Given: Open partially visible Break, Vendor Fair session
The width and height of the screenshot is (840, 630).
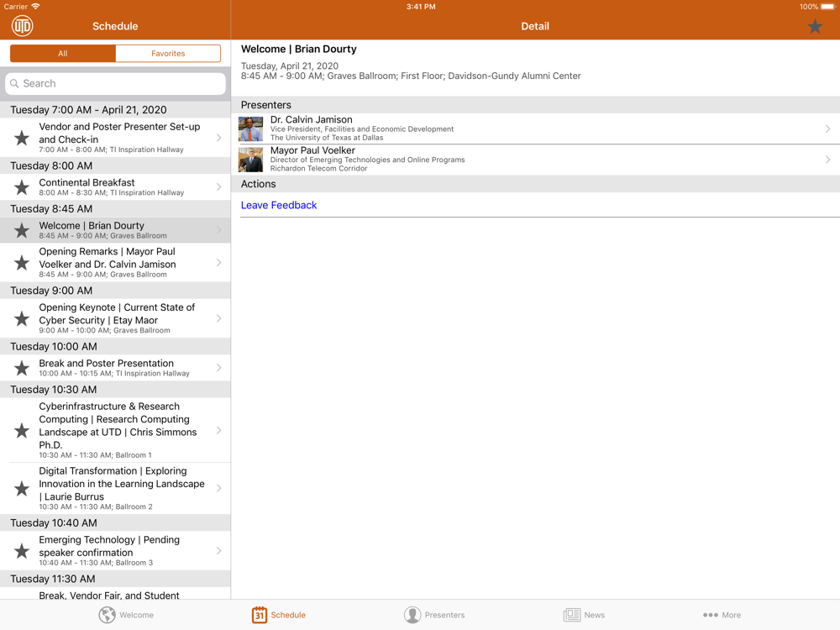Looking at the screenshot, I should click(x=115, y=594).
